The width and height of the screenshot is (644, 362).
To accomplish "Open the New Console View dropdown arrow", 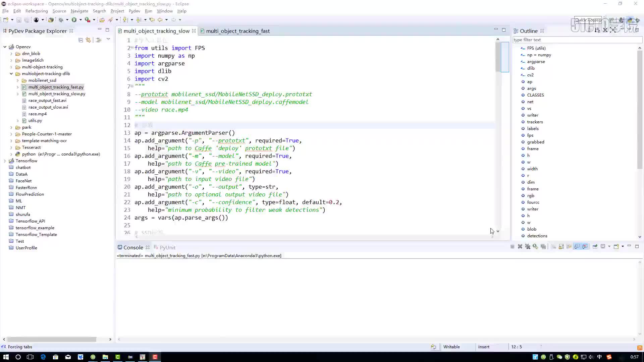I will pos(623,246).
